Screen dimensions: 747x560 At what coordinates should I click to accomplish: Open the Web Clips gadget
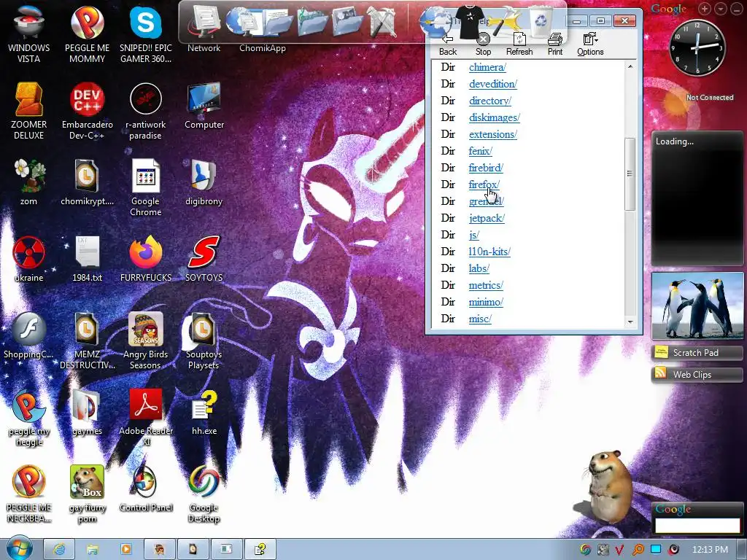pos(697,375)
